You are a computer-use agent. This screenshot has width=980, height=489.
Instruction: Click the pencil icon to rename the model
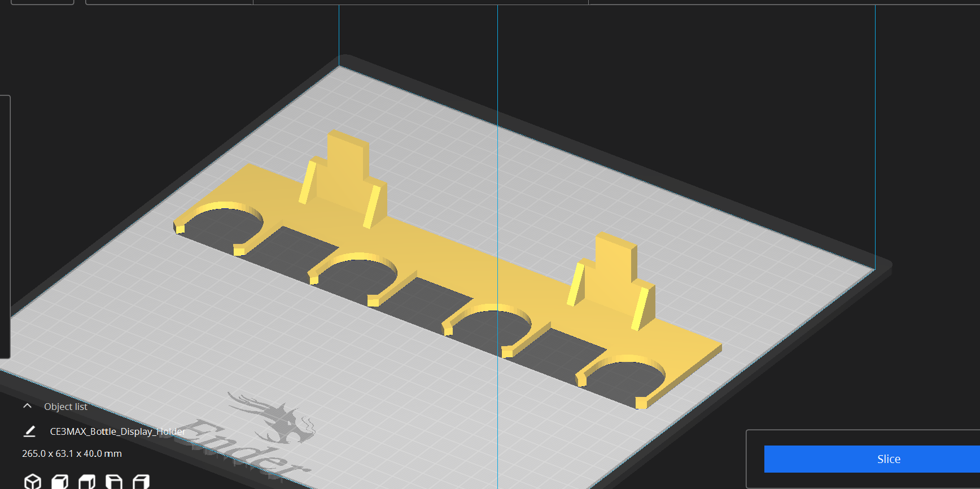[x=29, y=431]
